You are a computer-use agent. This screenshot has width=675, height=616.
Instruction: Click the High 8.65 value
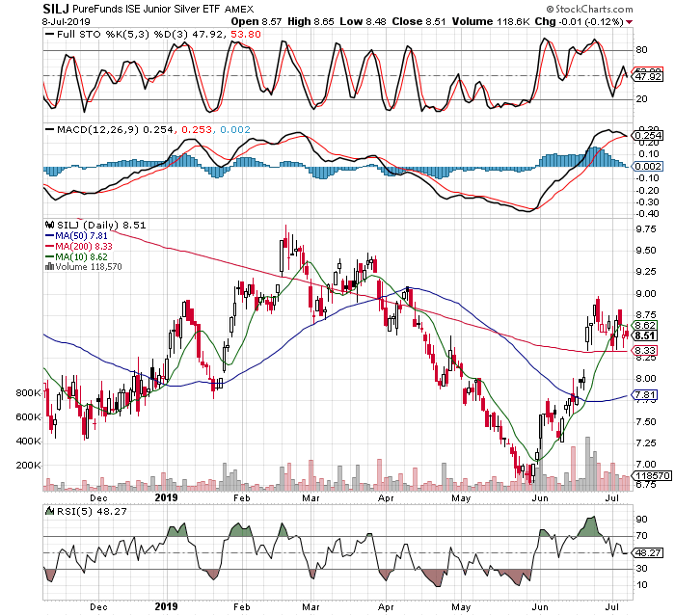pos(310,21)
